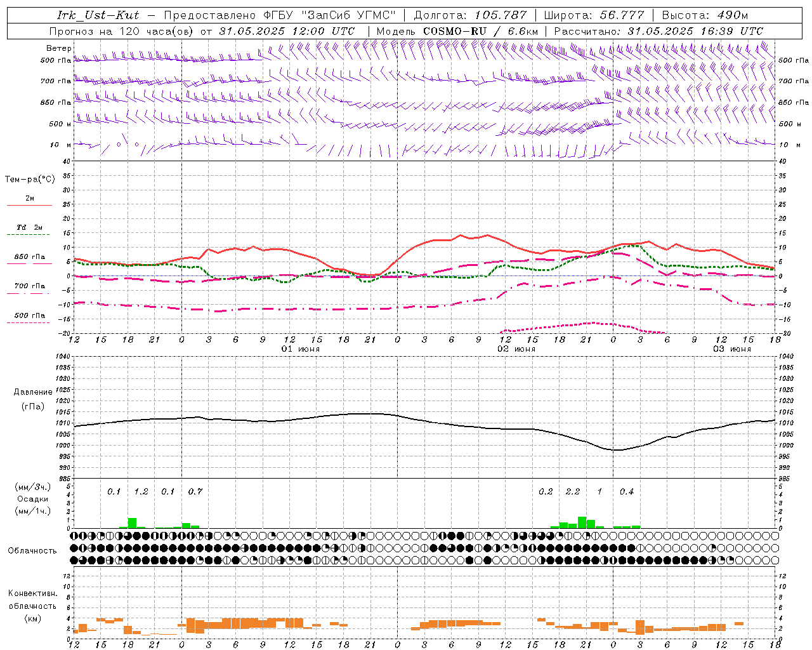Click the "0.7" precipitation amount value
The image size is (812, 650).
coord(195,491)
